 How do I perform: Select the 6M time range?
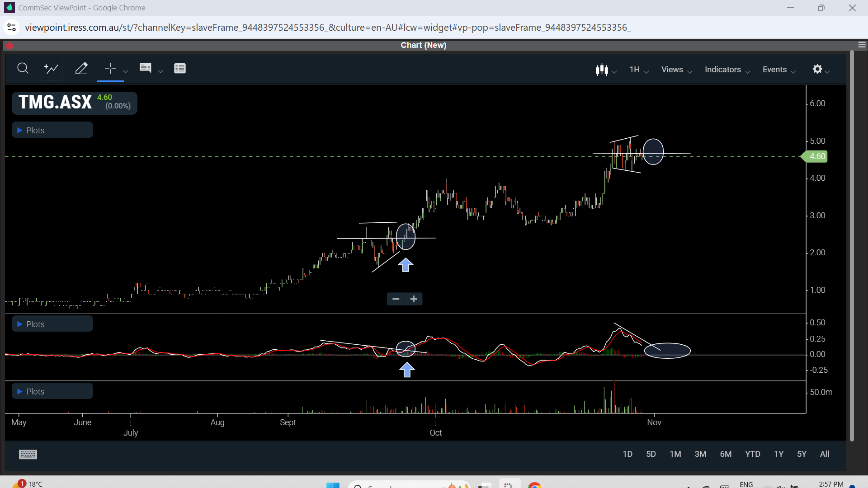pos(726,454)
